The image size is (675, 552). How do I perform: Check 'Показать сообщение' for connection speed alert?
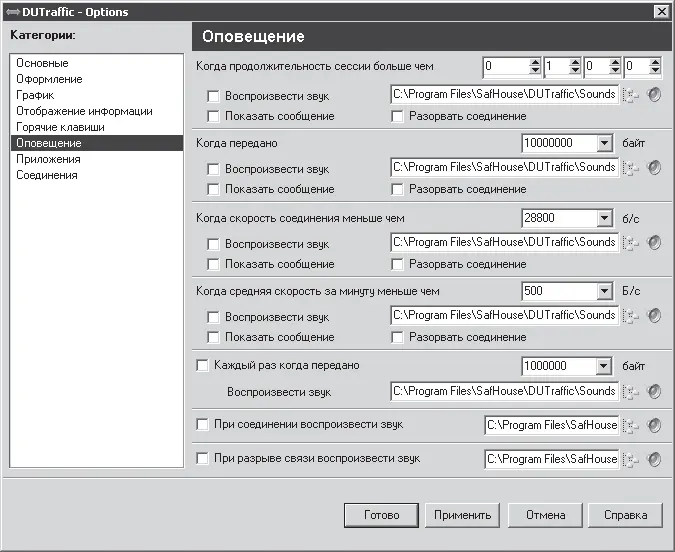coord(213,264)
